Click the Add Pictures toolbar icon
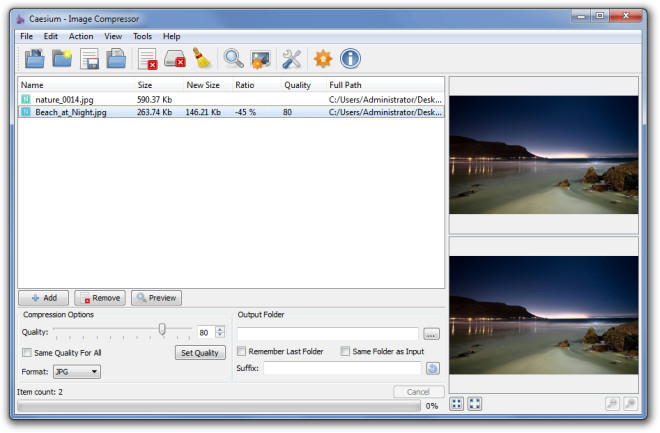The image size is (660, 433). click(35, 59)
